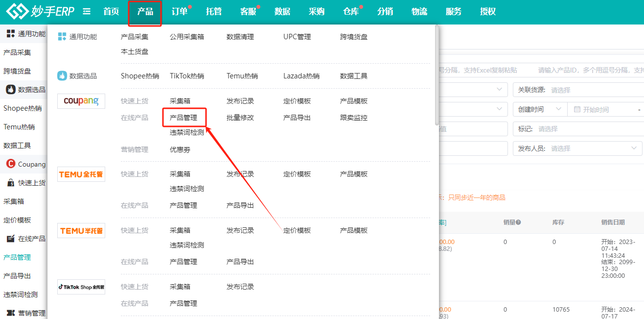Open 产品管理 under Coupang in the menu
Image resolution: width=644 pixels, height=319 pixels.
pyautogui.click(x=184, y=118)
